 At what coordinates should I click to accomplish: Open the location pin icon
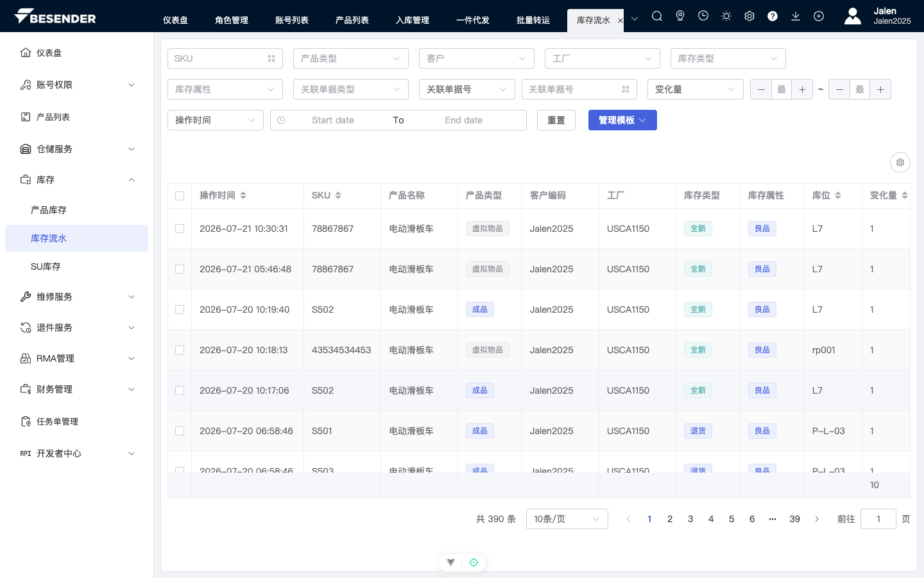click(680, 16)
